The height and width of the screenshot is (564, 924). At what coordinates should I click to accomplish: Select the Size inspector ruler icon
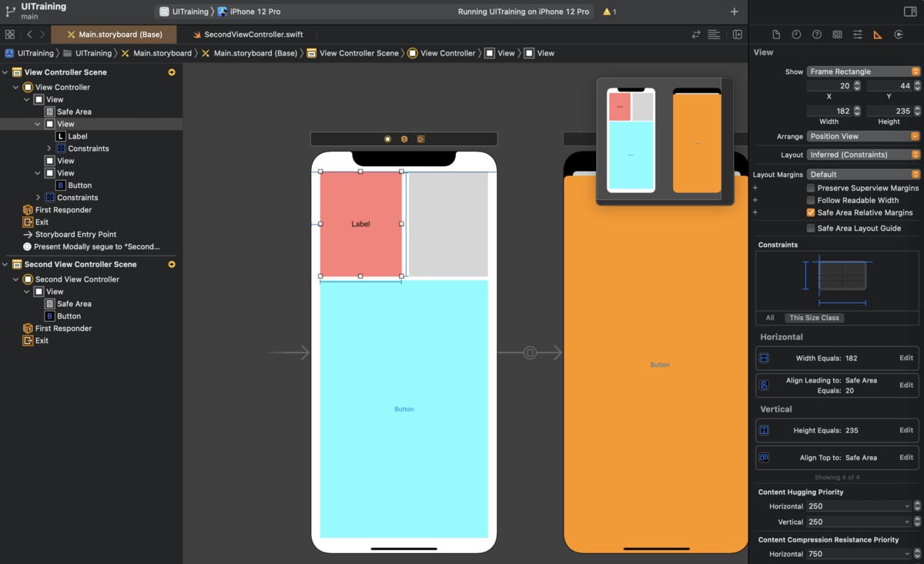[x=878, y=35]
